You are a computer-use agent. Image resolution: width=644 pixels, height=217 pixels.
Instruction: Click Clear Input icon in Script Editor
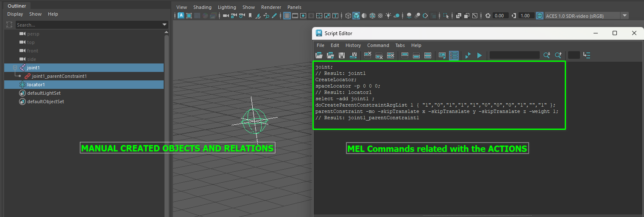[x=379, y=55]
